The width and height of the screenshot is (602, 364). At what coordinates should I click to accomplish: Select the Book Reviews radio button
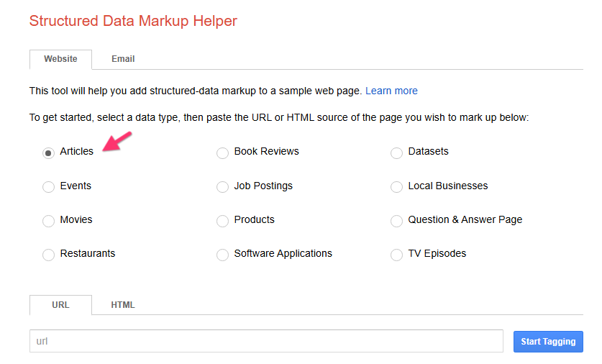point(222,153)
